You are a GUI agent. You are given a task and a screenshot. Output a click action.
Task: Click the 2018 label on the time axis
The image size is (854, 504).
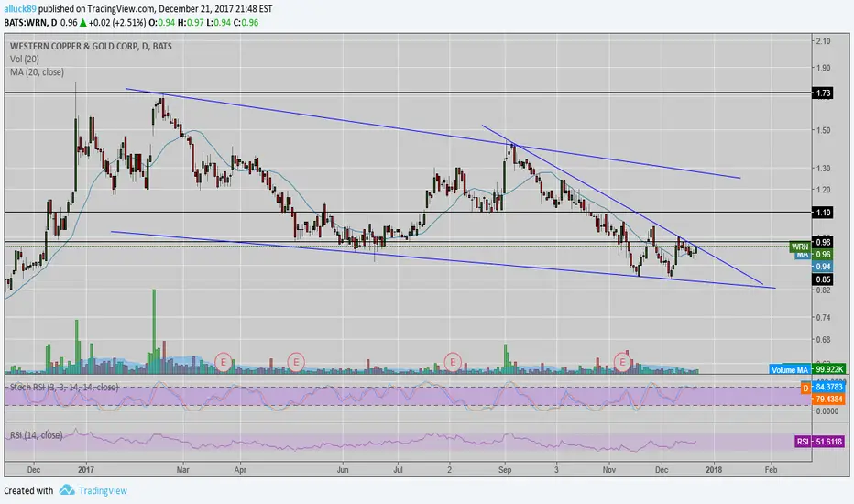pyautogui.click(x=714, y=470)
